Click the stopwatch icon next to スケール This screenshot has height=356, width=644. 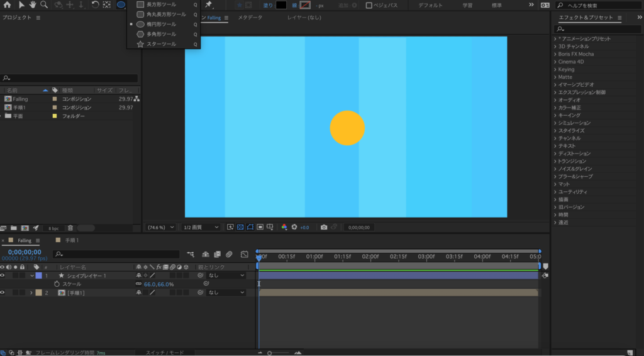(x=57, y=284)
